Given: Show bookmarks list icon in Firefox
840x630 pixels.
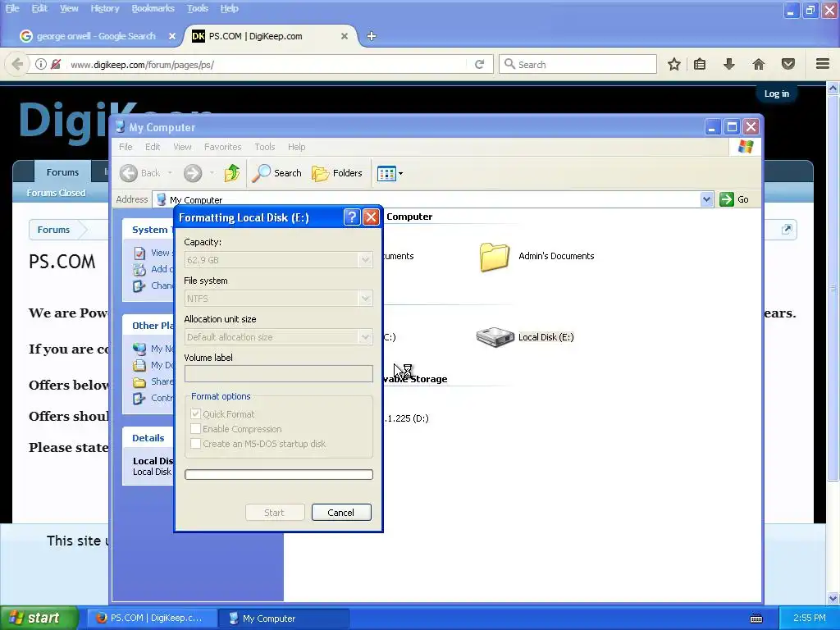Looking at the screenshot, I should click(x=700, y=64).
